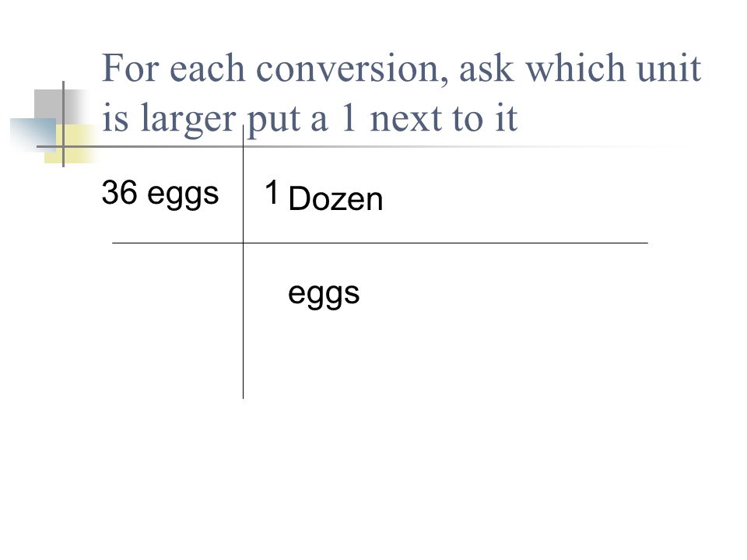Screen dimensions: 747x560
Task: Click the word "ask" in the title
Action: coord(486,68)
